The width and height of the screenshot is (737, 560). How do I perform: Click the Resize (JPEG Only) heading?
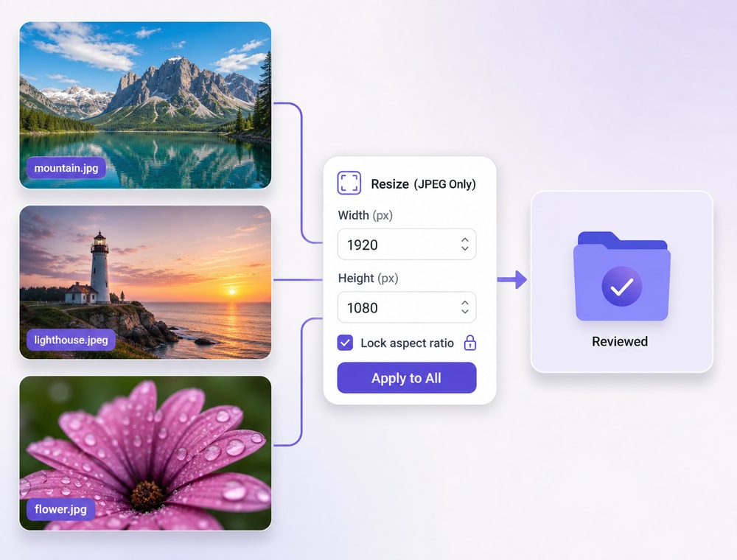[423, 183]
